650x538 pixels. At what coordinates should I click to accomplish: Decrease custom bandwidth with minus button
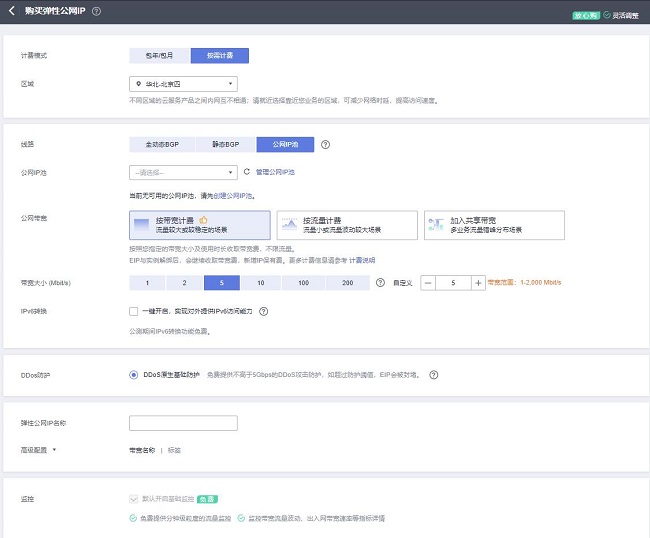[428, 283]
